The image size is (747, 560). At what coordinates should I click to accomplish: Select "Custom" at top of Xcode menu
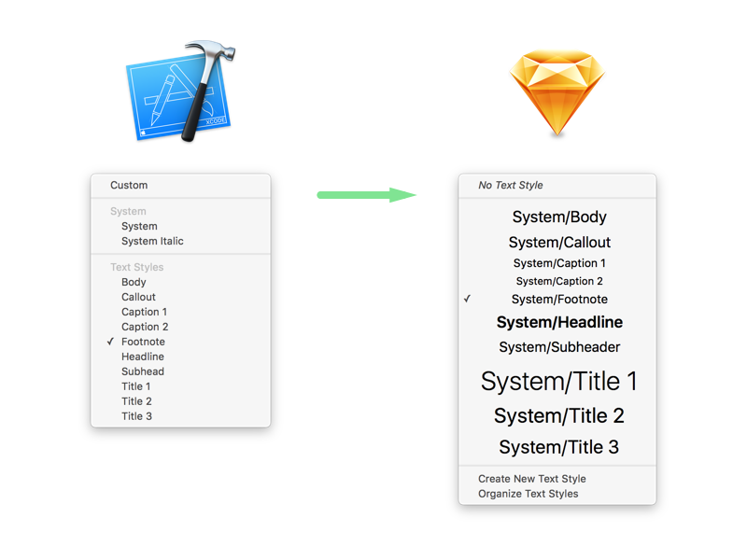click(x=128, y=185)
